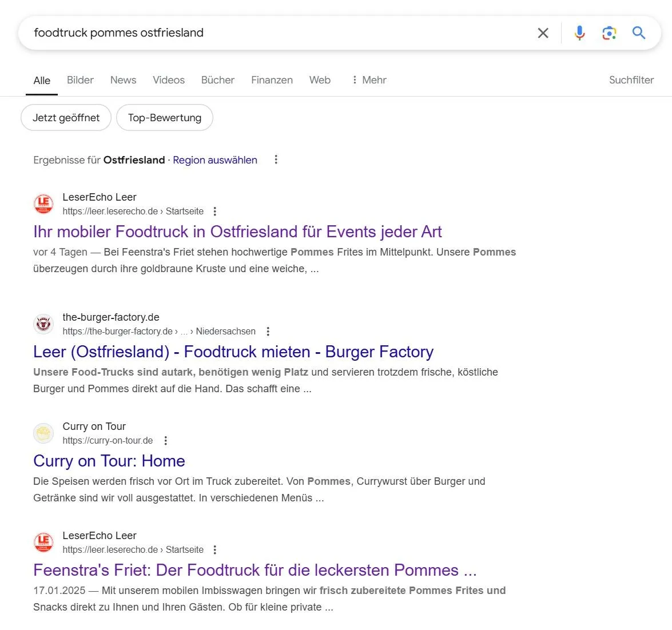The width and height of the screenshot is (672, 630).
Task: Open options dots for the-burger-factory.de result
Action: [x=268, y=332]
